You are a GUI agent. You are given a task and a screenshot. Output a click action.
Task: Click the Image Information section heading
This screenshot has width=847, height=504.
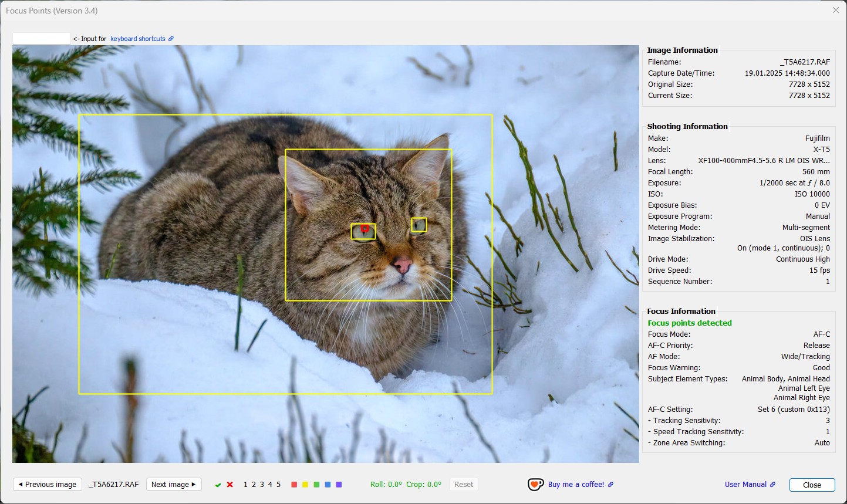(682, 50)
